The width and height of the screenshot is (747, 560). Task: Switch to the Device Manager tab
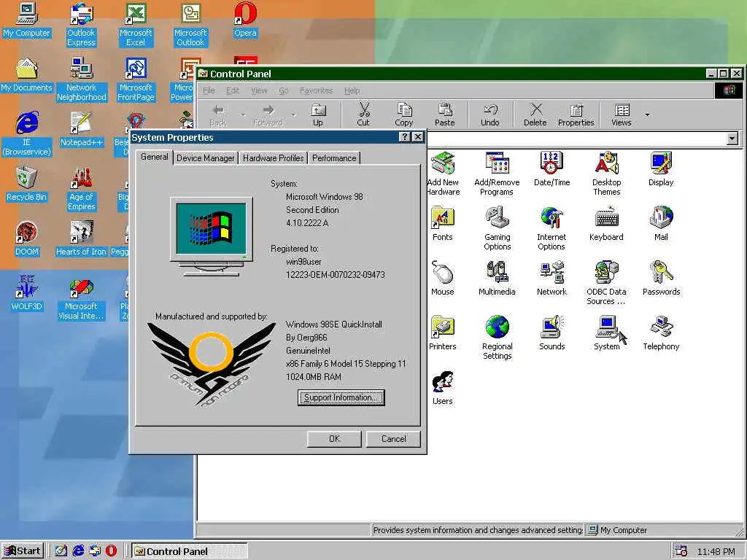pyautogui.click(x=205, y=158)
